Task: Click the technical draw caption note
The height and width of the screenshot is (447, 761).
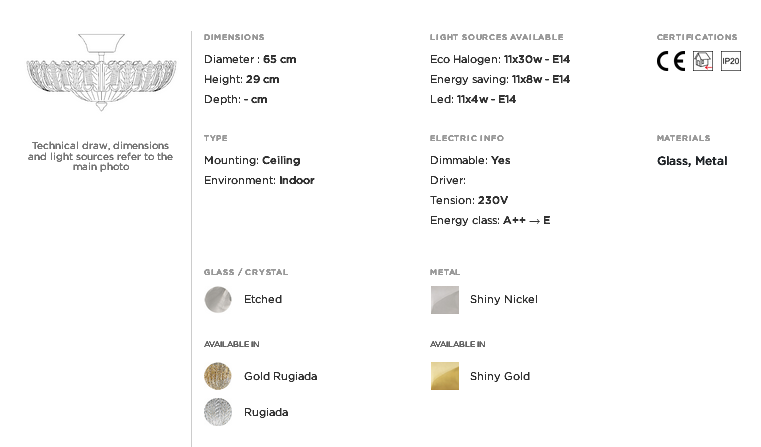Action: pos(100,156)
